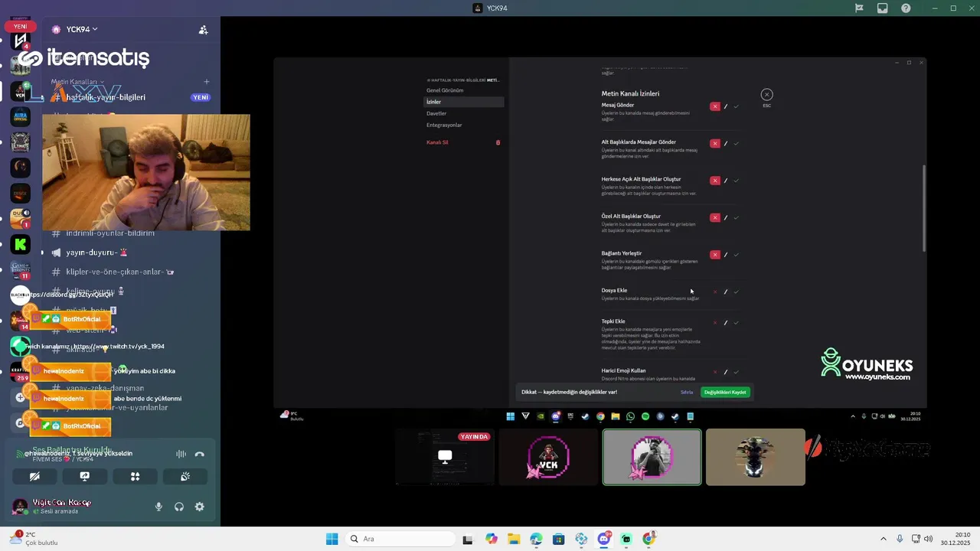The width and height of the screenshot is (980, 551).
Task: Select the YCK logo participant tile
Action: point(548,458)
